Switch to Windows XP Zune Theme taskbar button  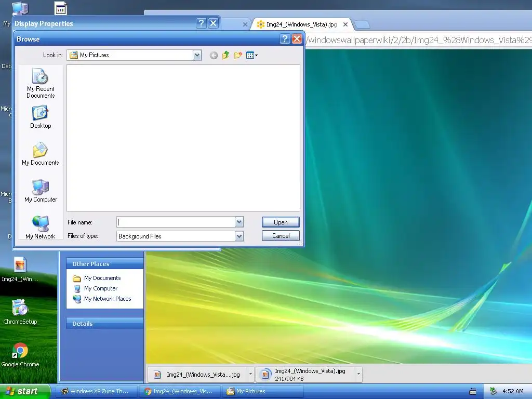tap(96, 392)
